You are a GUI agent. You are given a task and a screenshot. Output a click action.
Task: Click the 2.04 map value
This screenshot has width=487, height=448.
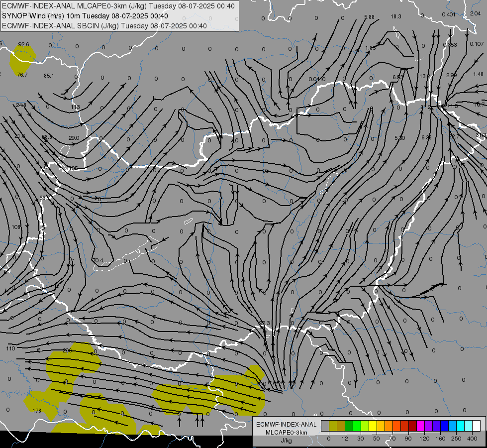click(476, 13)
